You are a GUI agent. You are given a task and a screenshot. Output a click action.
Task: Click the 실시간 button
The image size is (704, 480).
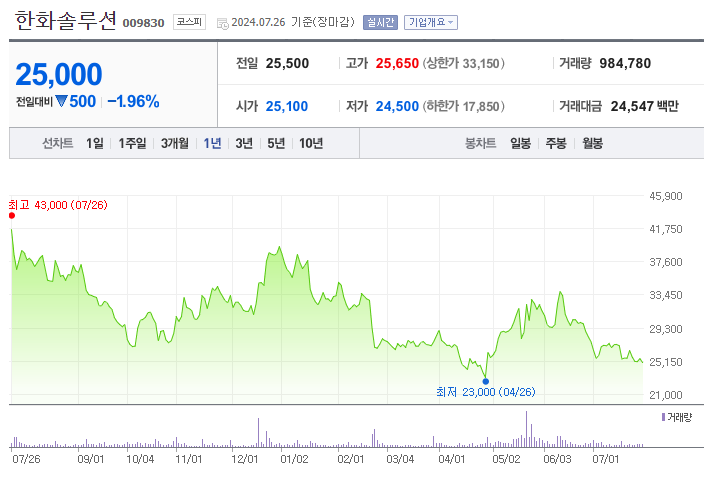(380, 22)
